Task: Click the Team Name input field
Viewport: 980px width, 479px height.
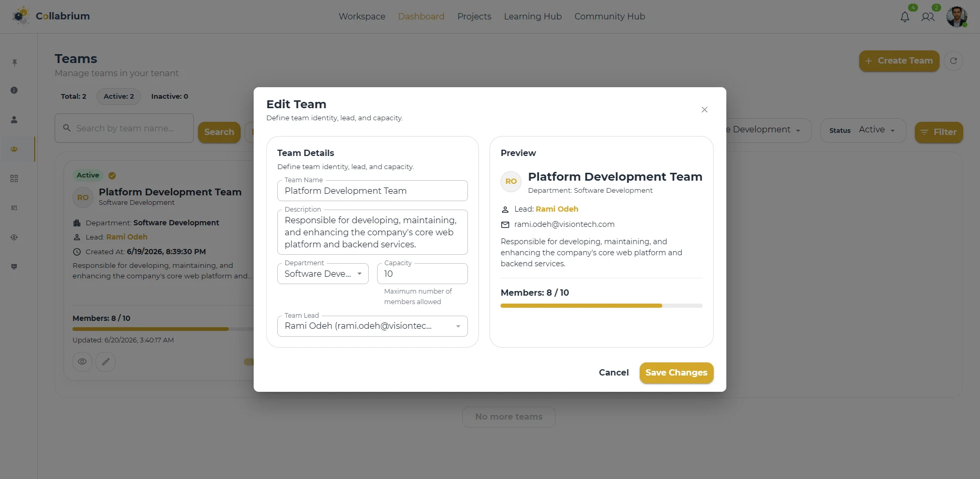Action: (x=372, y=191)
